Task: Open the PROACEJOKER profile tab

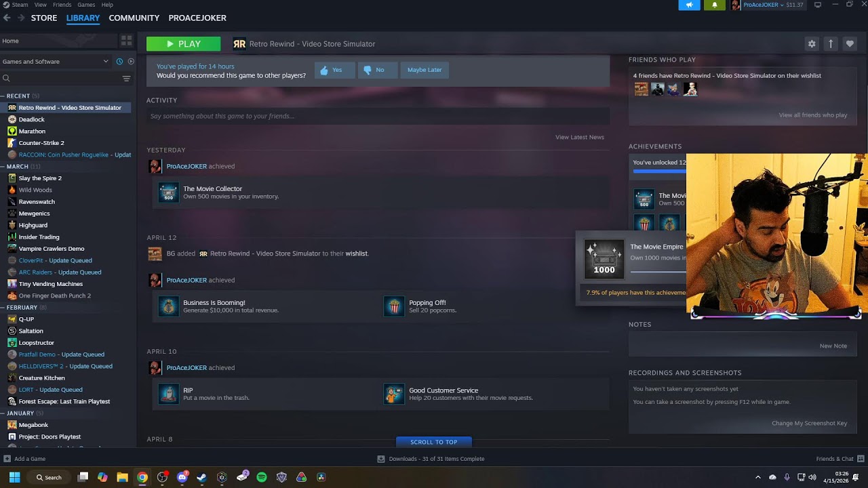Action: [x=197, y=18]
